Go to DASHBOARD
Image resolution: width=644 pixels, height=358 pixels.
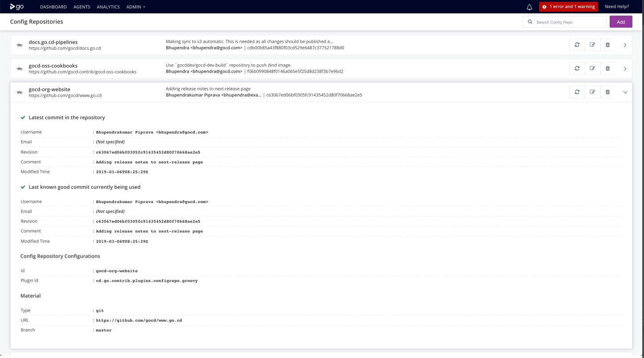coord(54,7)
